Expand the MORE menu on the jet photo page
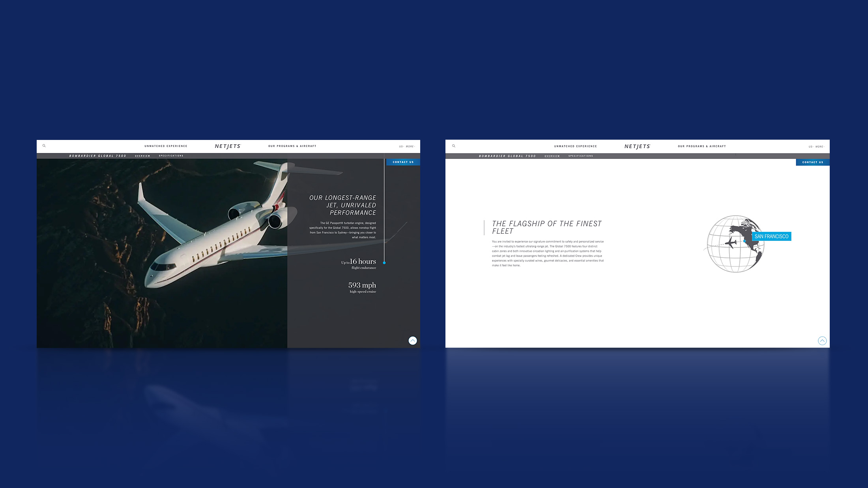Image resolution: width=868 pixels, height=488 pixels. (410, 147)
